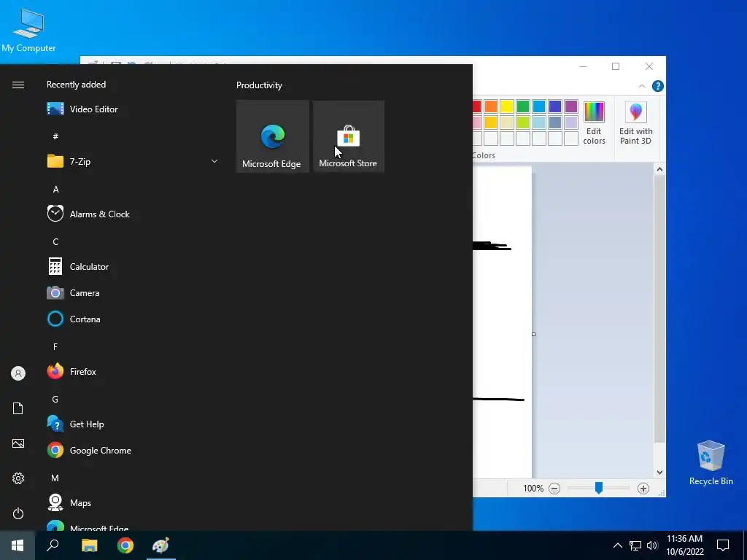Expand the Start menu hamburger button
This screenshot has height=560, width=747.
pyautogui.click(x=18, y=85)
